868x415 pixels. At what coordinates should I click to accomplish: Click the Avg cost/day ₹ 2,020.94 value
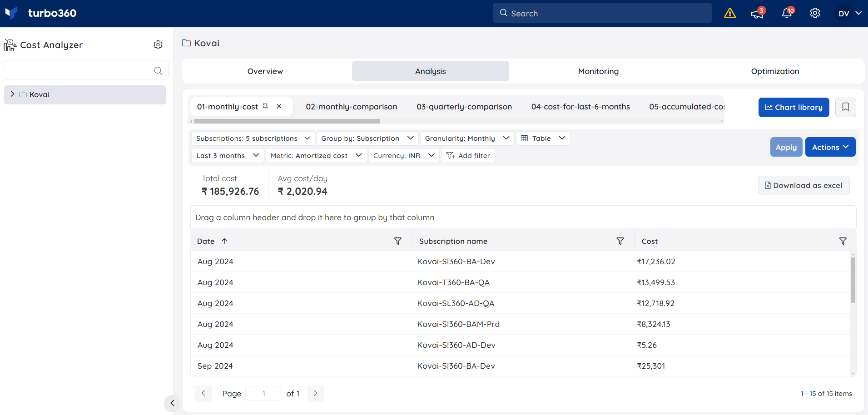click(x=303, y=192)
